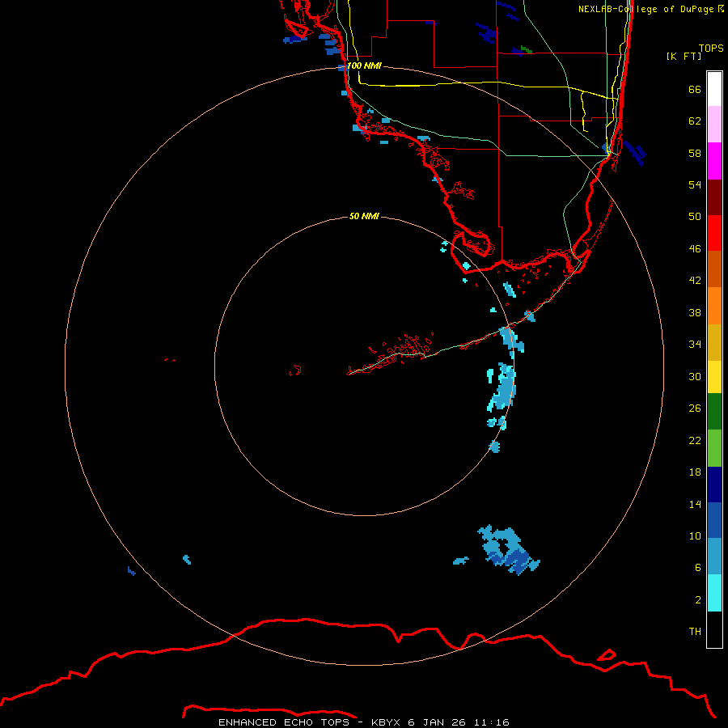The image size is (728, 728).
Task: Click the '100 NMI' range ring label
Action: pos(364,66)
